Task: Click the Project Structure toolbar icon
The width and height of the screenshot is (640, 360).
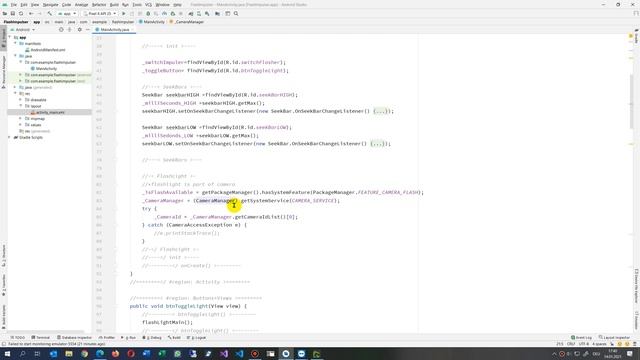Action: pos(217,13)
